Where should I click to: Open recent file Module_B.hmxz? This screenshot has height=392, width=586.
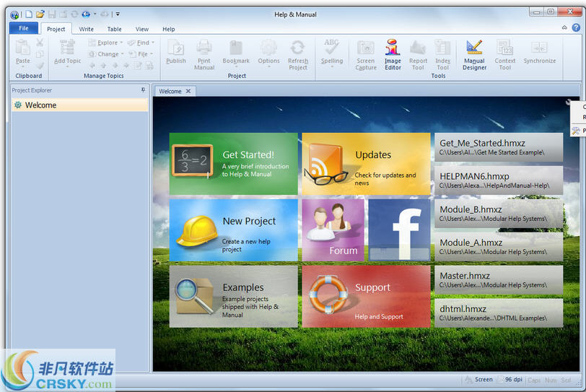pos(499,214)
